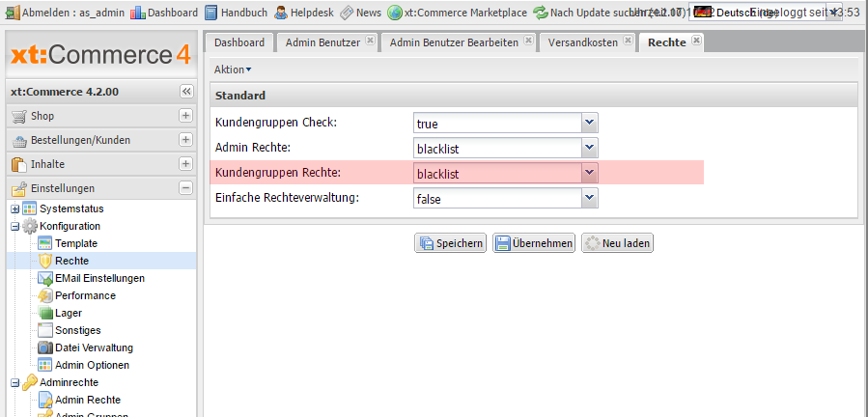Click the Kundengruppen Rechte blacklist field
Image resolution: width=868 pixels, height=417 pixels.
click(x=497, y=173)
